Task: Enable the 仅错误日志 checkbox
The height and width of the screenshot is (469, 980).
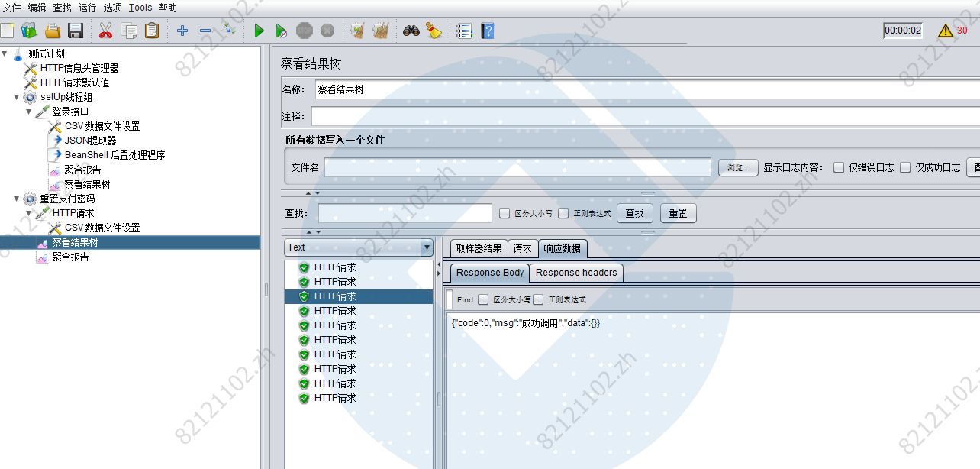Action: pos(839,167)
